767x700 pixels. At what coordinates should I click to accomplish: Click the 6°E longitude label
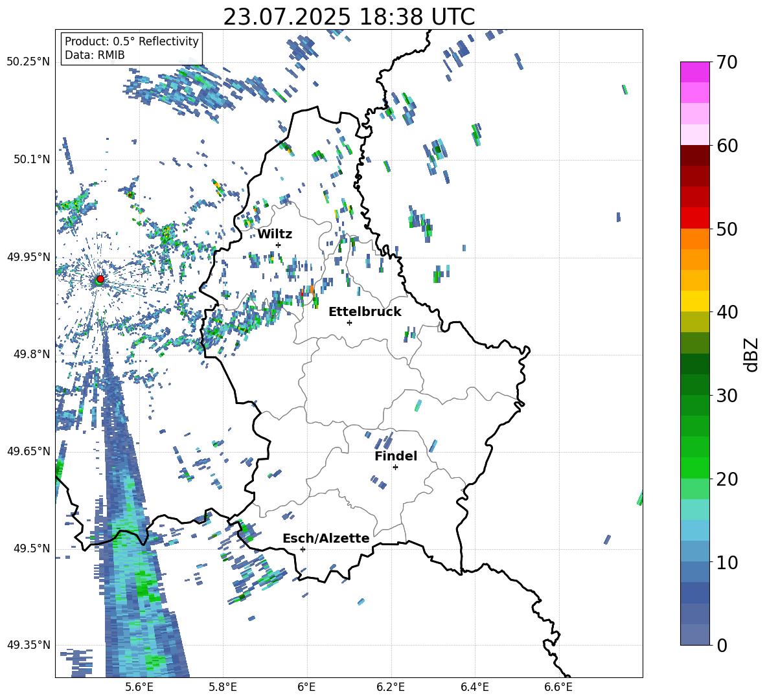coord(306,687)
